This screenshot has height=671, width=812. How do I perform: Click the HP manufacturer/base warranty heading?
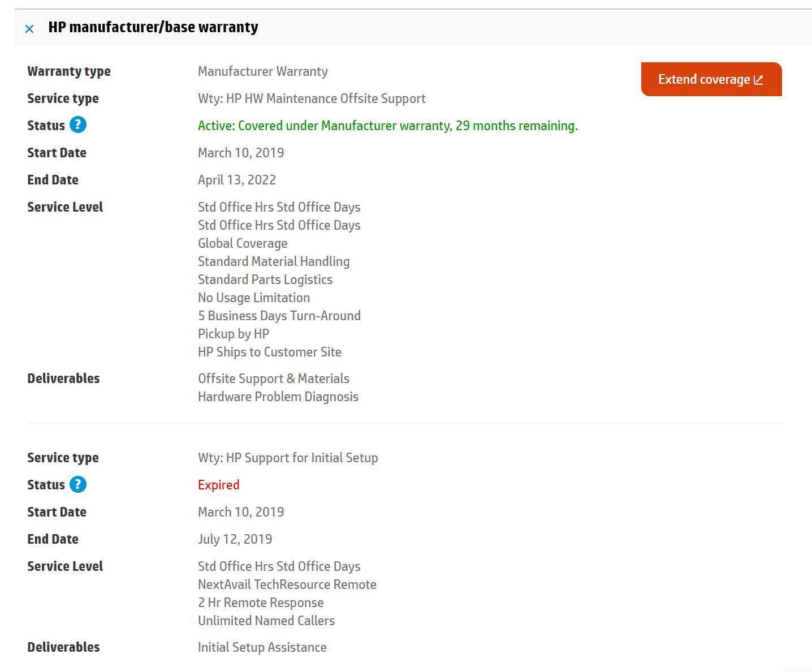pyautogui.click(x=153, y=27)
